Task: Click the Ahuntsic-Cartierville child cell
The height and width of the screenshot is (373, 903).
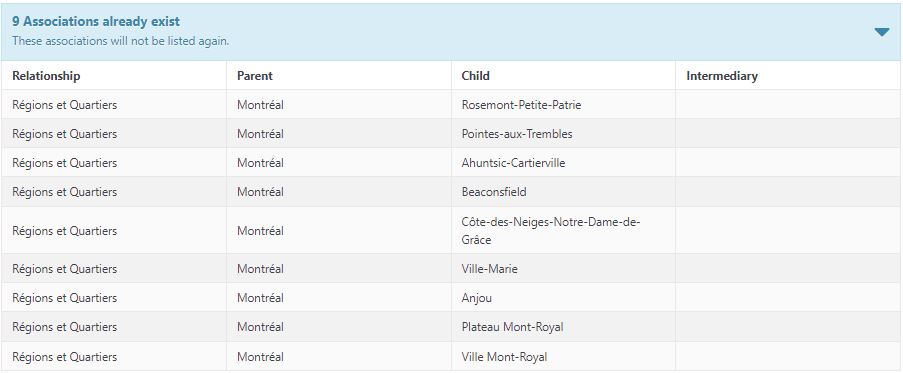Action: (x=563, y=162)
